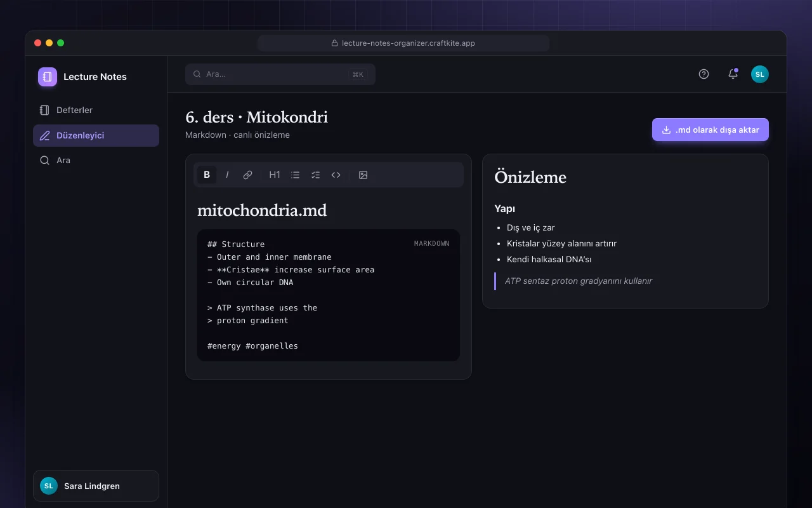The height and width of the screenshot is (508, 812).
Task: Click the "> ATP synthase uses the" line
Action: tap(262, 307)
